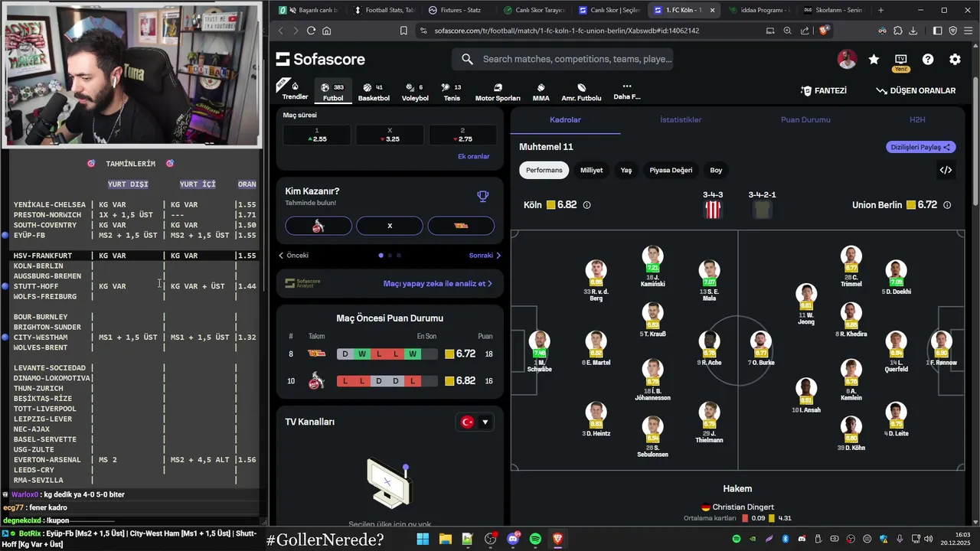Click player J. Kamiński on the pitch

click(652, 266)
